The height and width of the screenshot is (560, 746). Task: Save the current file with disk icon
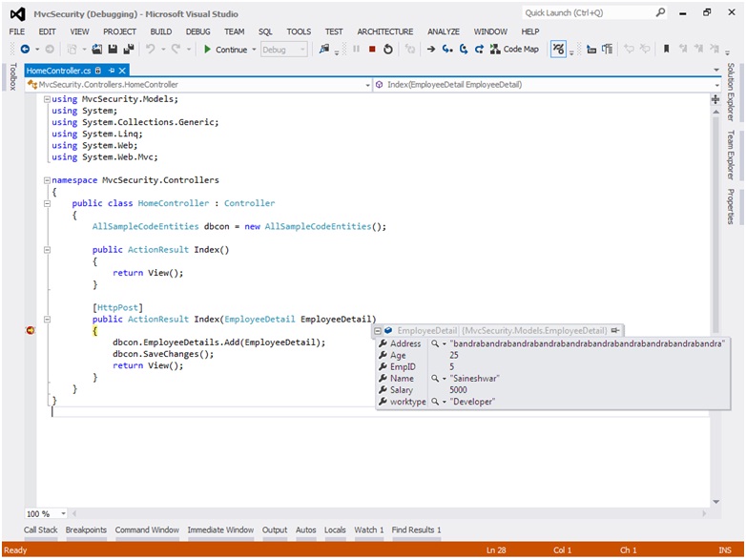click(x=113, y=49)
